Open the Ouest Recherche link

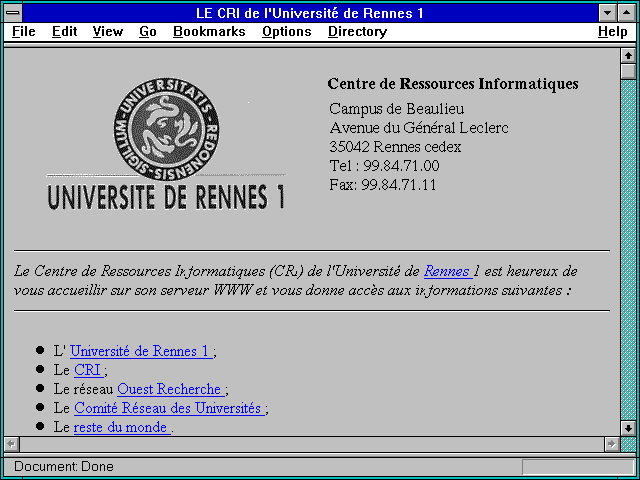(x=171, y=389)
